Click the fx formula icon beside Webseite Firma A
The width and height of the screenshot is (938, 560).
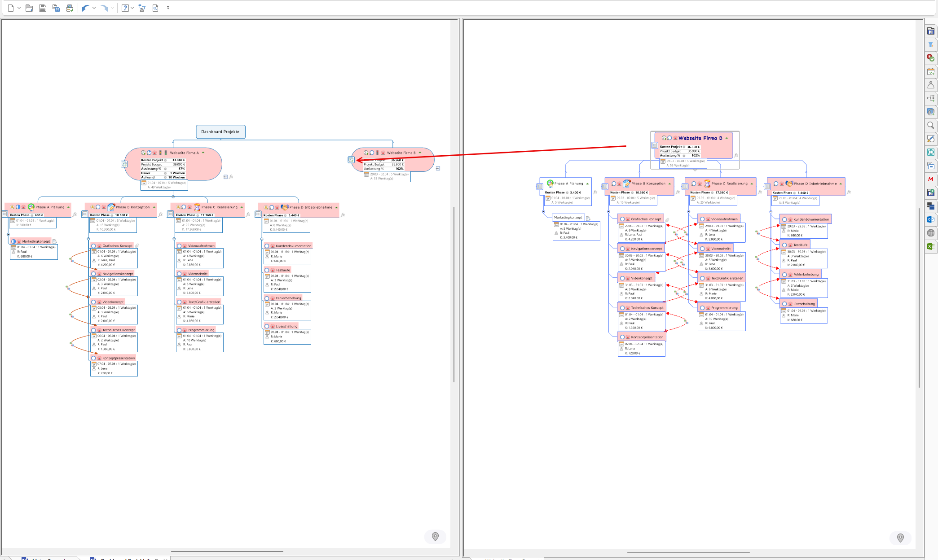231,177
